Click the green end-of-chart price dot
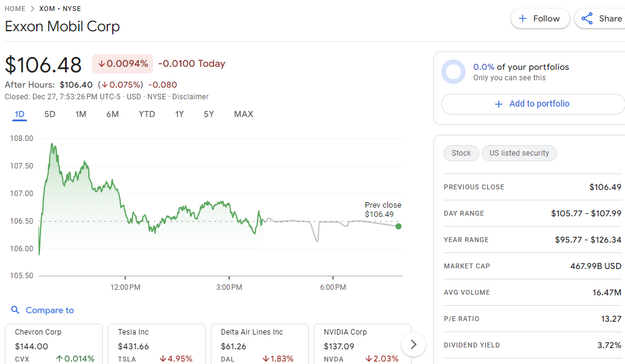Screen dimensions: 625x364 [x=398, y=227]
